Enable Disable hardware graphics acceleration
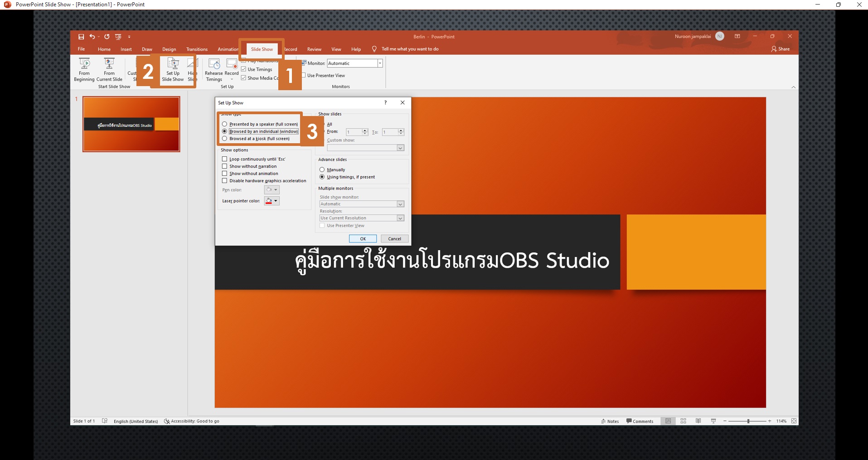The height and width of the screenshot is (460, 868). click(224, 181)
